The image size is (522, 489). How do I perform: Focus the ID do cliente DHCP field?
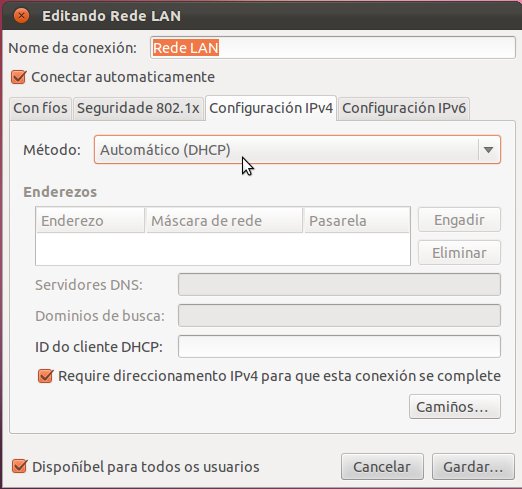[339, 347]
